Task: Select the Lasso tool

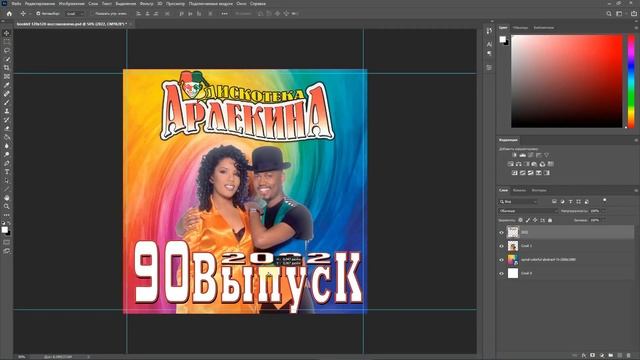Action: (7, 50)
